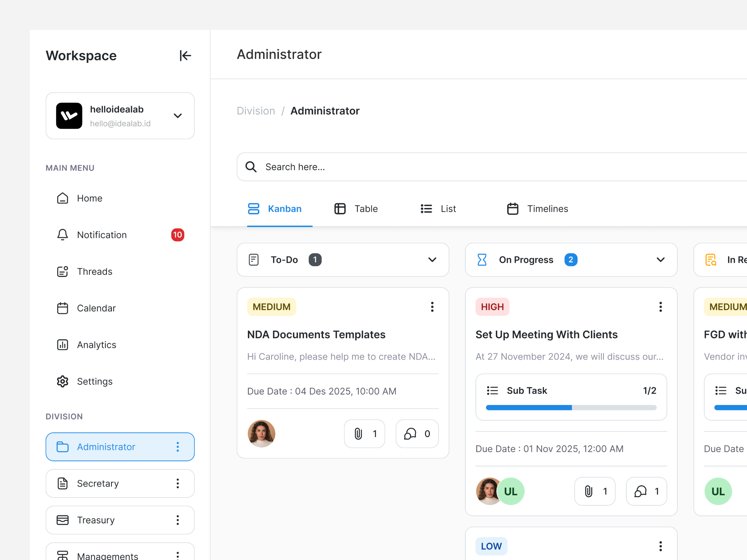Open Analytics in the sidebar
Screen dimensions: 747x560
point(120,345)
